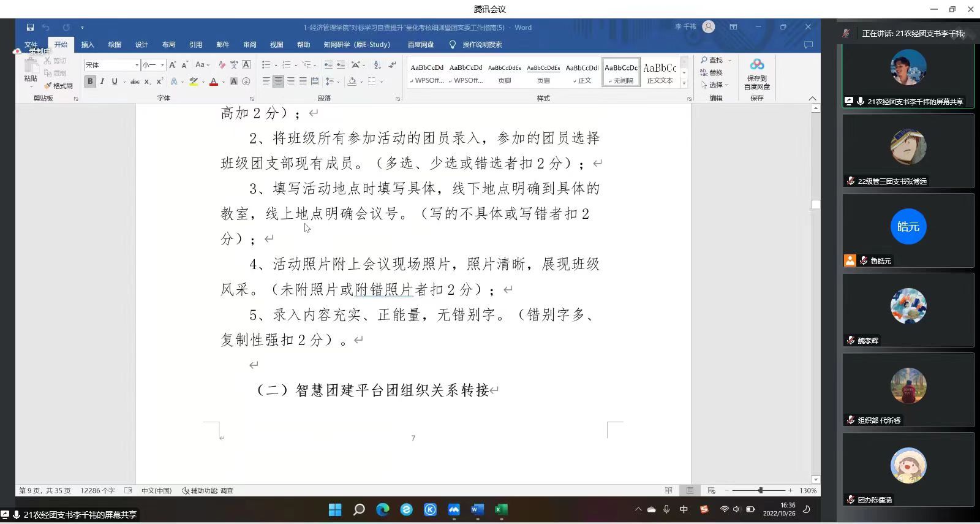
Task: Open Excel from the Windows taskbar
Action: [x=501, y=509]
